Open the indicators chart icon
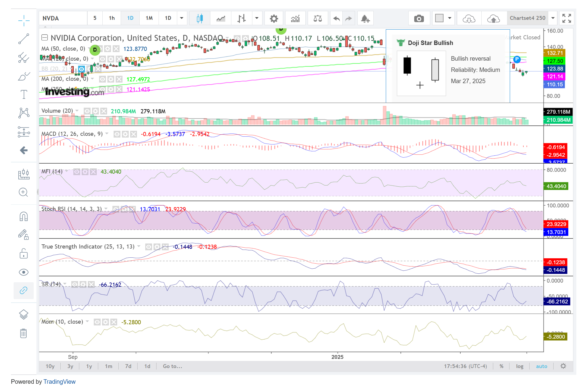The width and height of the screenshot is (579, 392). click(x=295, y=18)
